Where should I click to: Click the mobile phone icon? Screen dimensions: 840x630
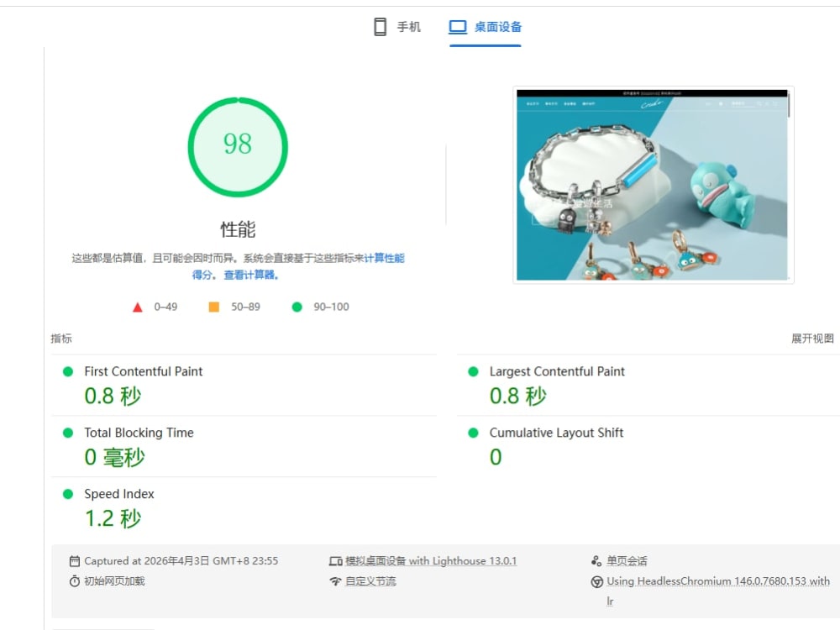click(x=380, y=27)
